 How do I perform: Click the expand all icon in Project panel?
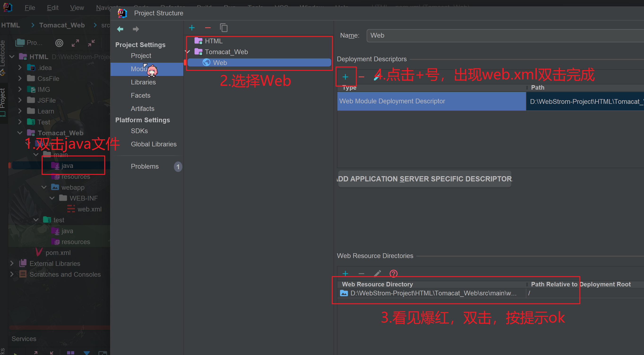pyautogui.click(x=75, y=43)
